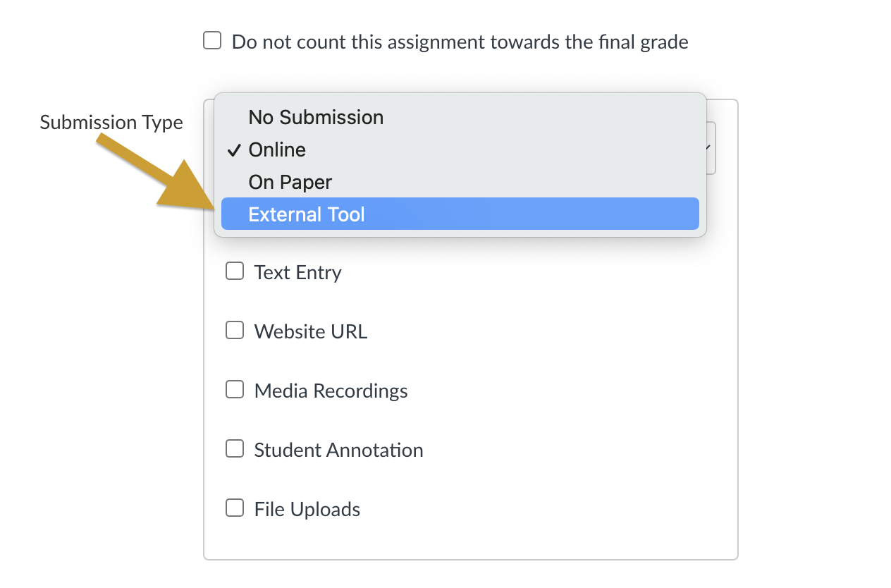The image size is (891, 588).
Task: Click the Text Entry label text
Action: (x=297, y=273)
